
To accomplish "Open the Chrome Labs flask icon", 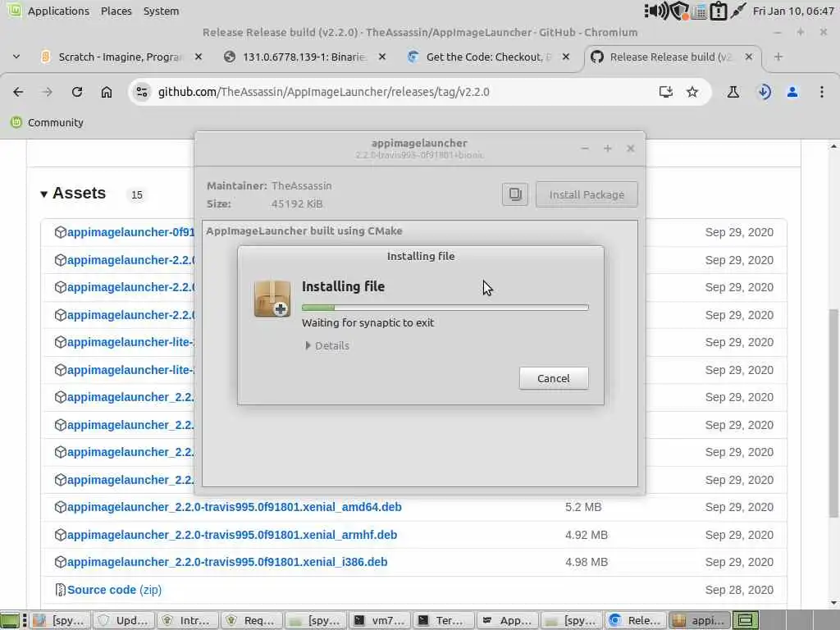I will coord(733,92).
